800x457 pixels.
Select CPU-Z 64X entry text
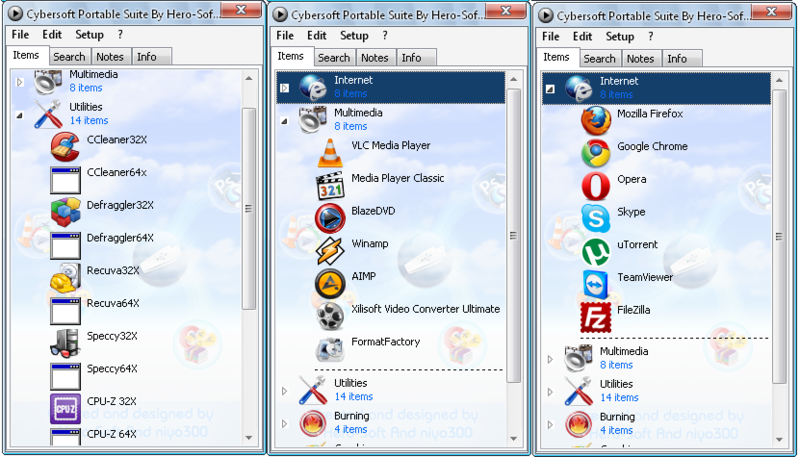pos(112,434)
